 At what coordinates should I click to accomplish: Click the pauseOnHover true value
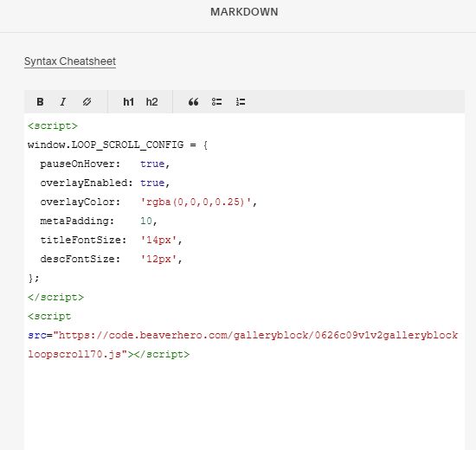[152, 164]
